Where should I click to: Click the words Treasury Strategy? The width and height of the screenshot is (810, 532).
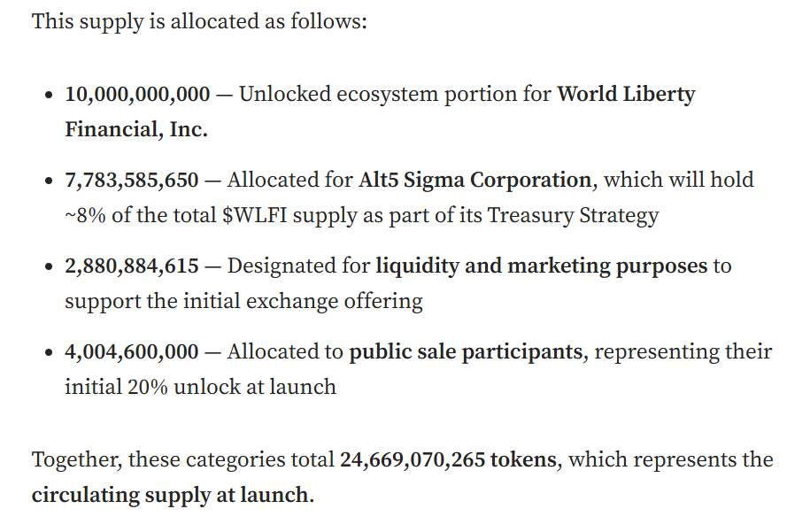pyautogui.click(x=573, y=216)
